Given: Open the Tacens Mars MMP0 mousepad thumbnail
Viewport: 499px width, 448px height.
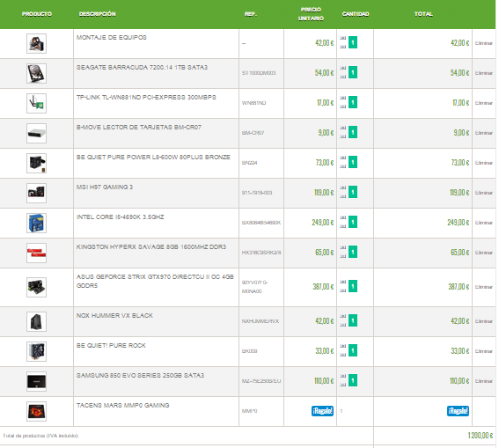Looking at the screenshot, I should (36, 411).
